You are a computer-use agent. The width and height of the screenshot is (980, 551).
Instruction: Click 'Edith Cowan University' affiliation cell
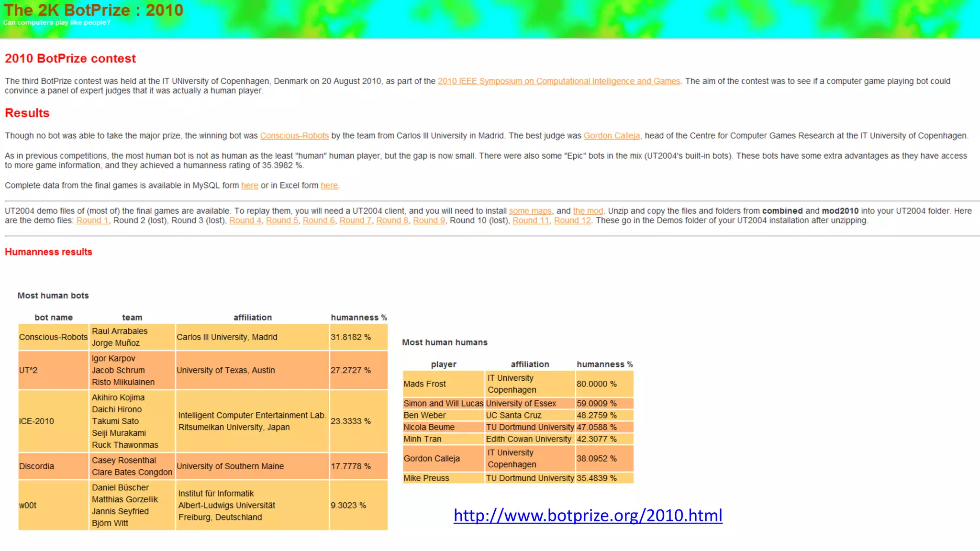[530, 439]
